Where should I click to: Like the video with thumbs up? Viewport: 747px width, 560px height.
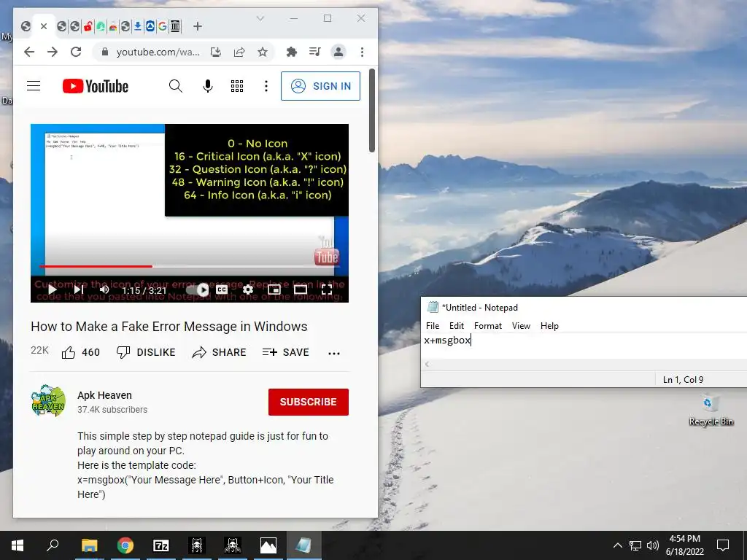(x=80, y=352)
